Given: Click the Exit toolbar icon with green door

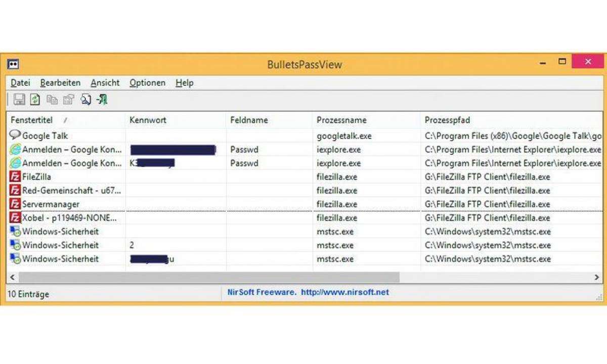Looking at the screenshot, I should pyautogui.click(x=102, y=100).
